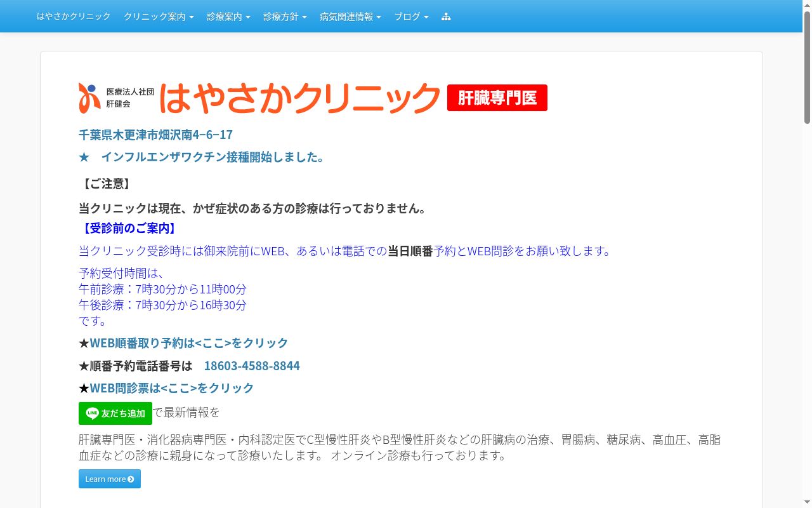Click ★順番予約電話番号は label
The width and height of the screenshot is (812, 508).
point(135,366)
